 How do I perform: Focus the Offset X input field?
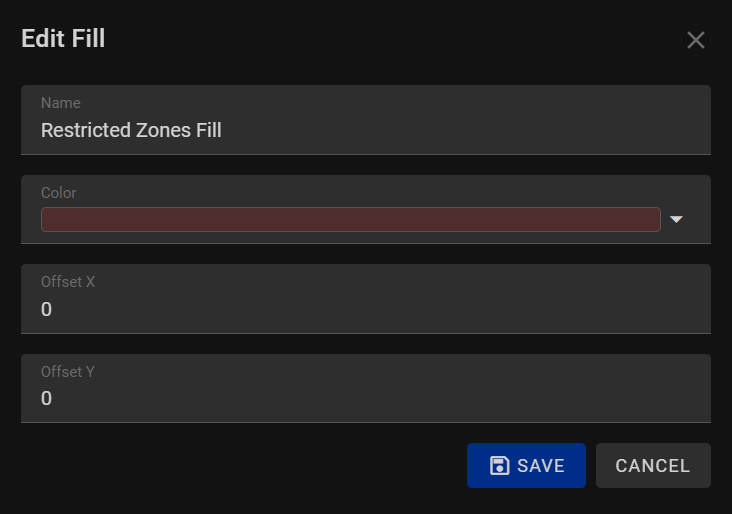(x=366, y=299)
